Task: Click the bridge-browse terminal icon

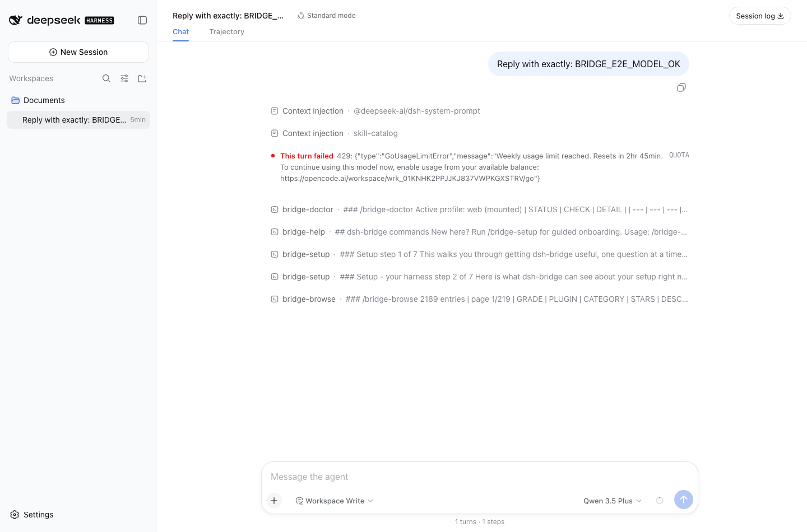Action: (x=275, y=299)
